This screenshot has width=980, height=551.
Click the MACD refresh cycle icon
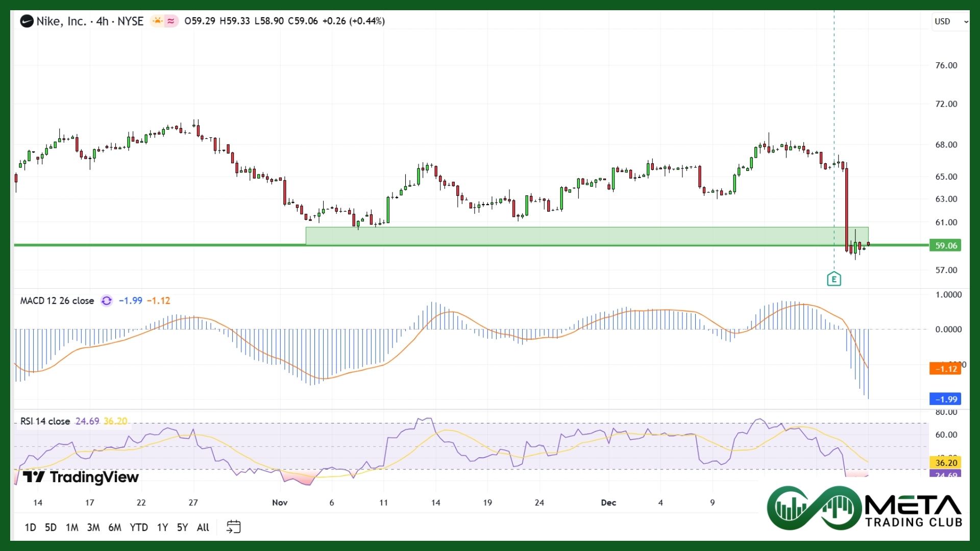point(106,301)
